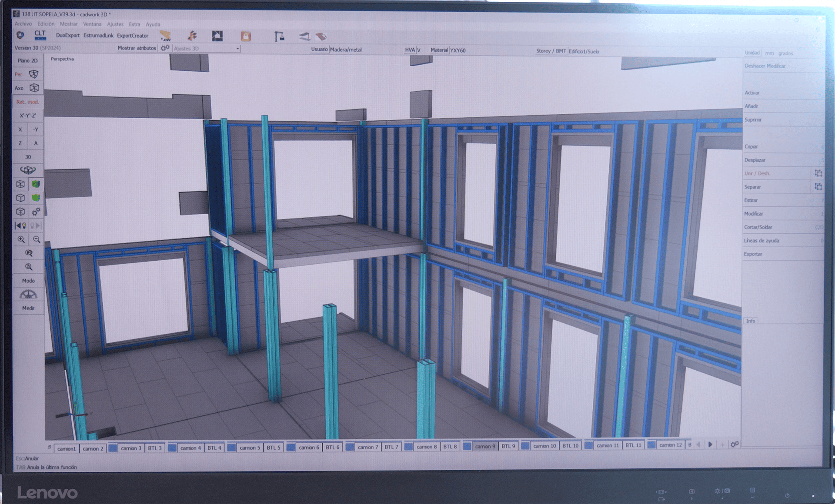The width and height of the screenshot is (835, 504).
Task: Open the Material YXY60 field
Action: point(458,50)
